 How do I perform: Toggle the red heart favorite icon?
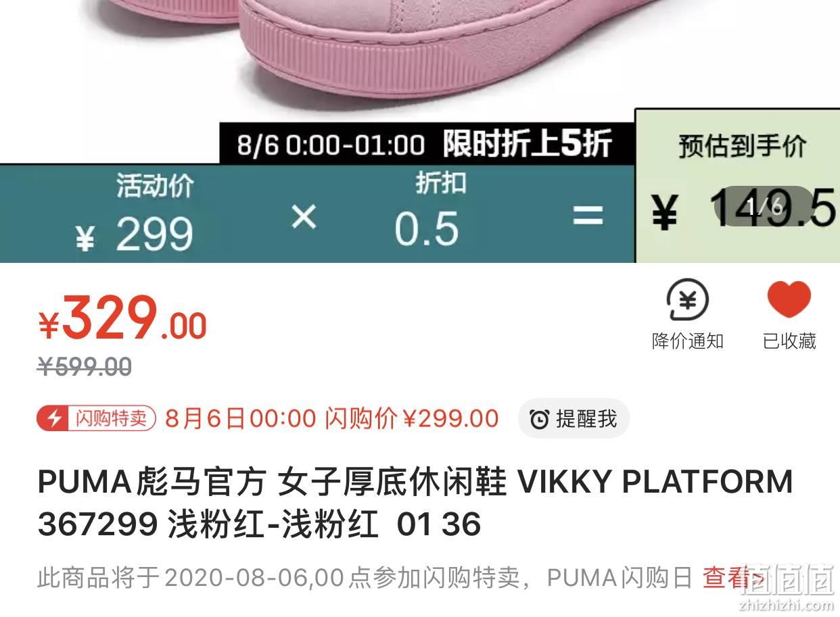(x=789, y=299)
